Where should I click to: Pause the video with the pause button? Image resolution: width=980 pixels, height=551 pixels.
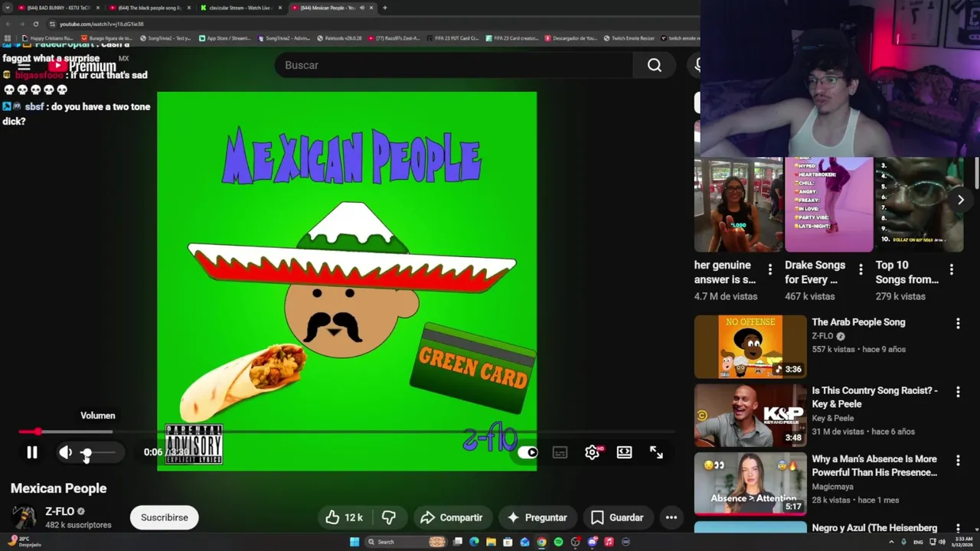[32, 452]
